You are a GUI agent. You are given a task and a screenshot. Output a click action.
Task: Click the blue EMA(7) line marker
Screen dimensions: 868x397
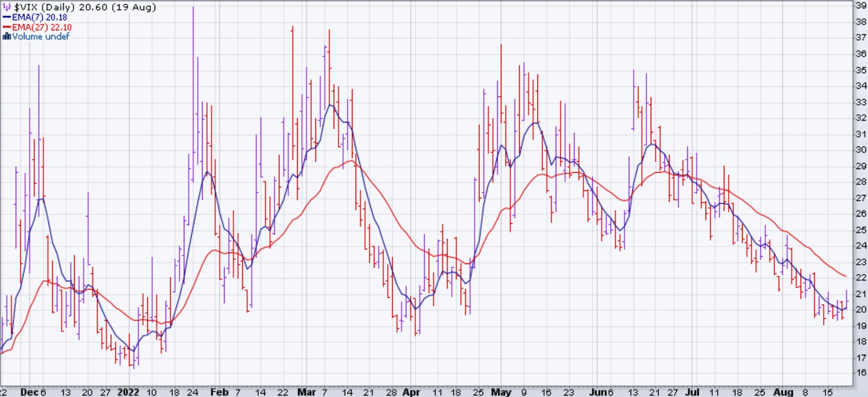pyautogui.click(x=7, y=17)
